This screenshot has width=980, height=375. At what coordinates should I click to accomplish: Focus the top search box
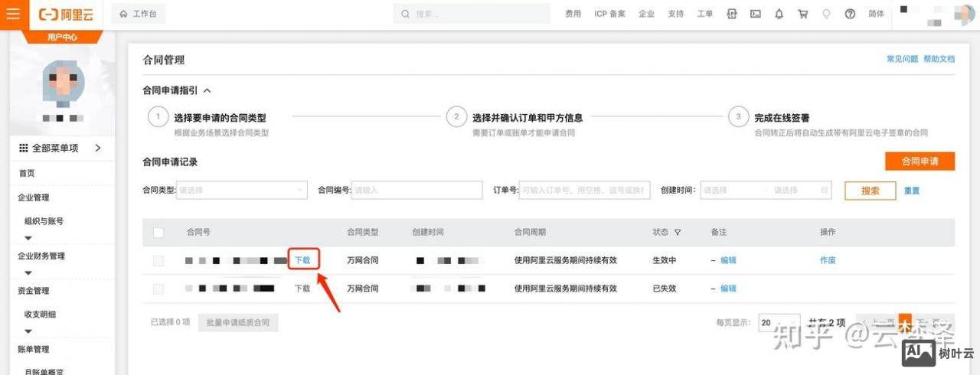(x=472, y=14)
